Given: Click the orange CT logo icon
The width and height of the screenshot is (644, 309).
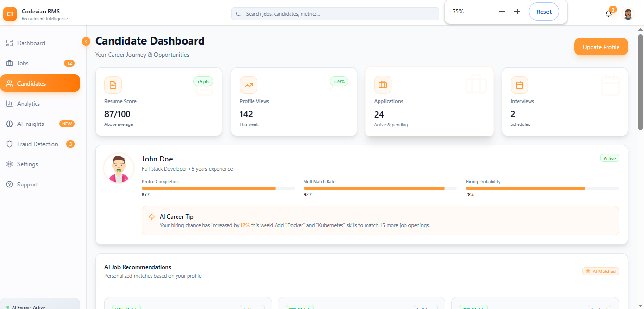Looking at the screenshot, I should (x=10, y=14).
